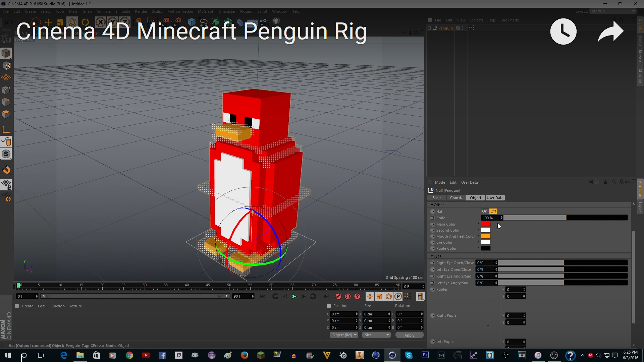Step to next frame
This screenshot has width=644, height=362.
point(303,296)
